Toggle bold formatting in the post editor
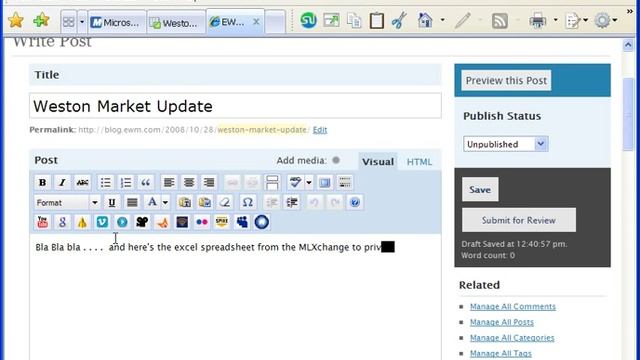Viewport: 640px width, 360px height. tap(42, 182)
